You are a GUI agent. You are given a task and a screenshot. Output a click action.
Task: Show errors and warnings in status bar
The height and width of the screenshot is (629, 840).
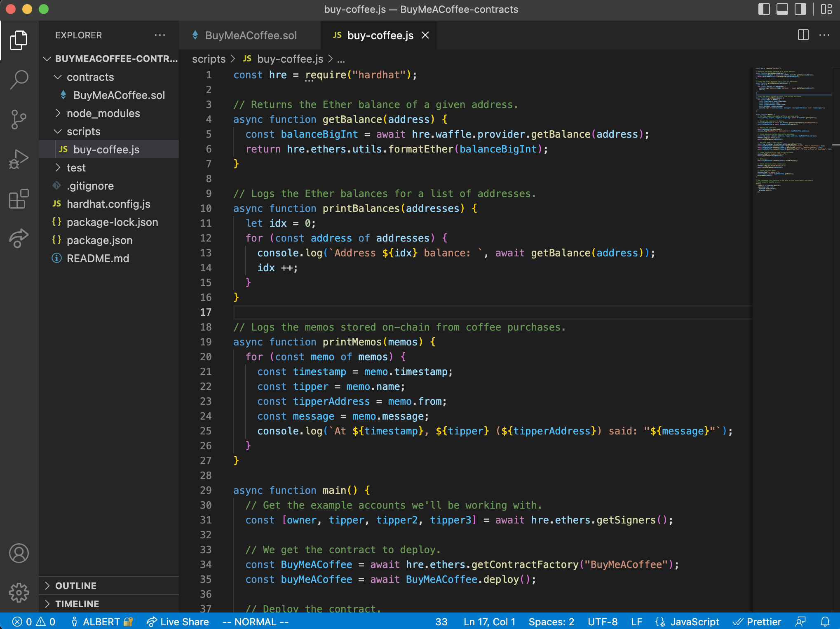(x=34, y=622)
